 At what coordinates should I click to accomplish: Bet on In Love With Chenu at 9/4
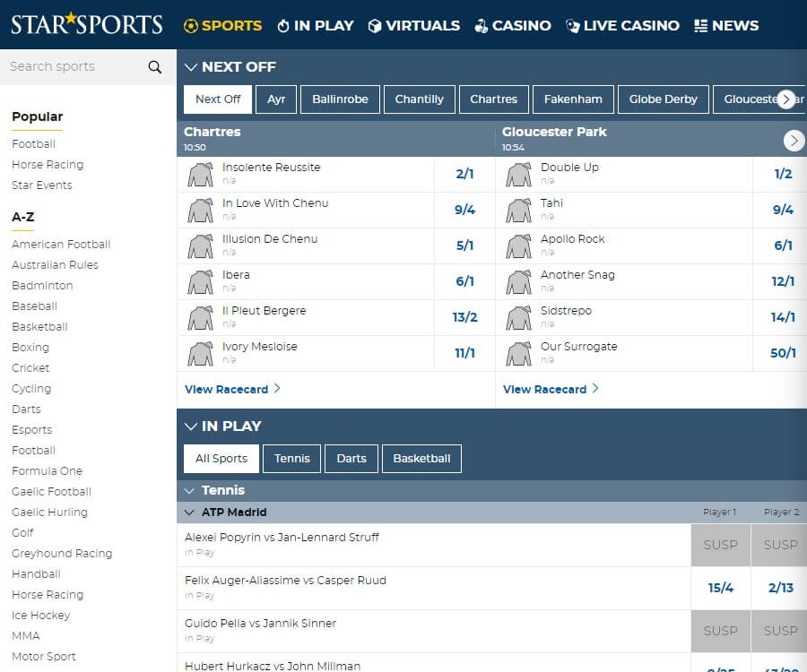click(464, 211)
